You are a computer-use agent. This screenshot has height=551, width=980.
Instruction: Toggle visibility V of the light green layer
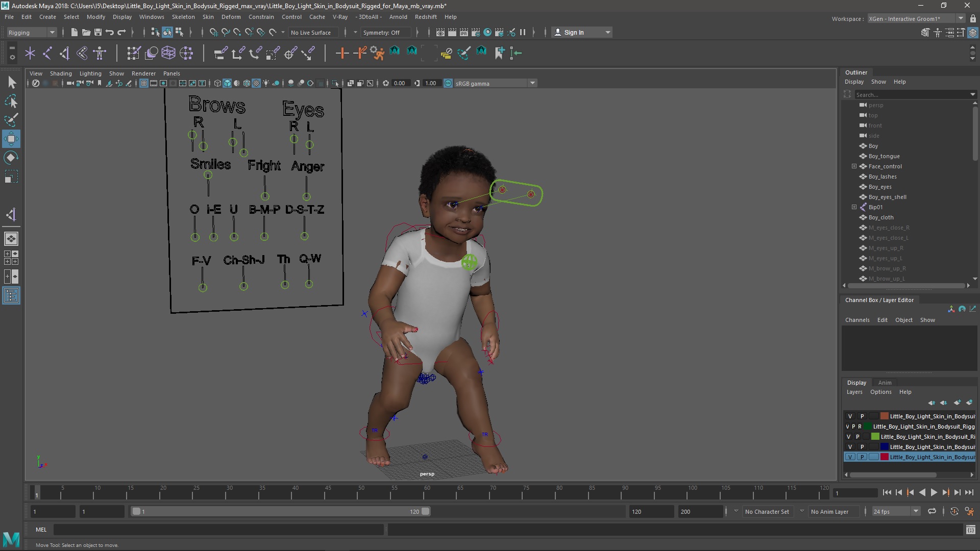coord(848,437)
